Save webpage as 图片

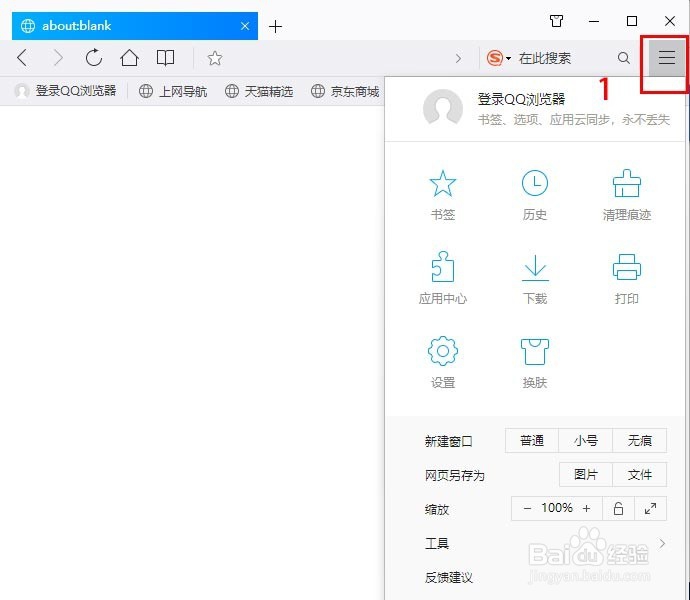coord(586,474)
